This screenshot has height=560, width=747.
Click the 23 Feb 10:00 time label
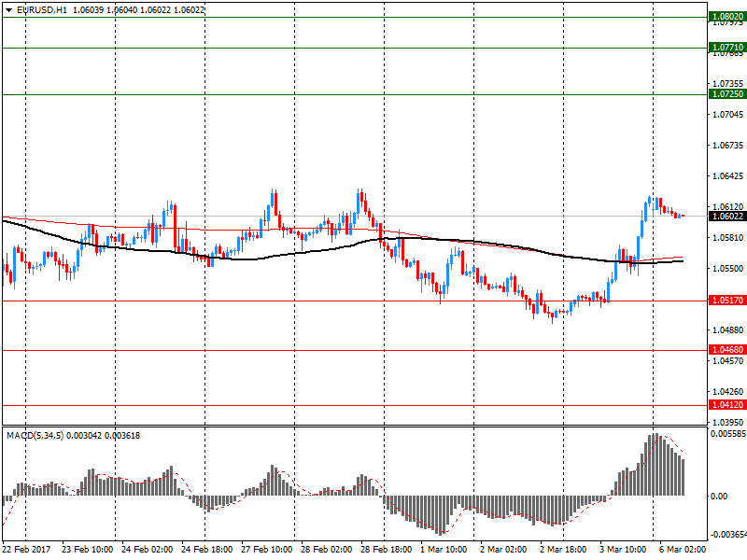(x=87, y=550)
